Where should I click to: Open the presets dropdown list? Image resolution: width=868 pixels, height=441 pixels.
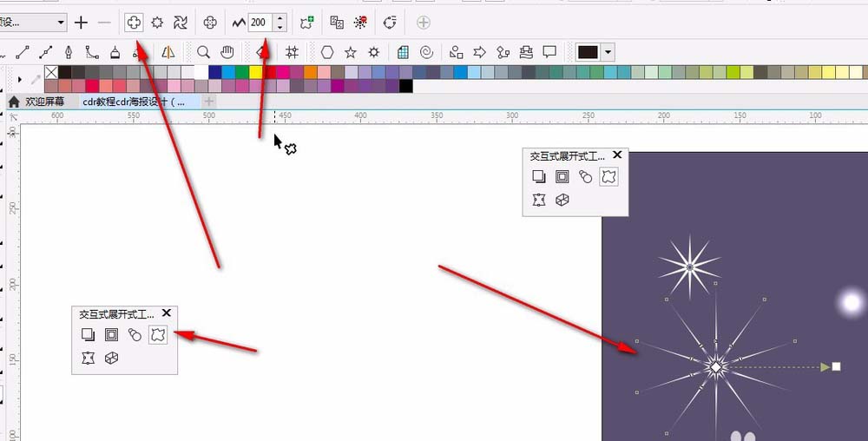[61, 23]
